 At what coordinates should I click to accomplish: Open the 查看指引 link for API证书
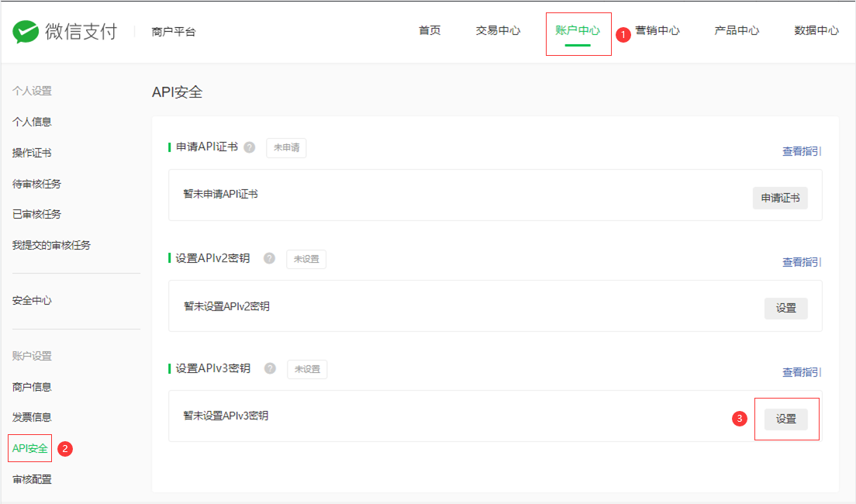click(802, 152)
